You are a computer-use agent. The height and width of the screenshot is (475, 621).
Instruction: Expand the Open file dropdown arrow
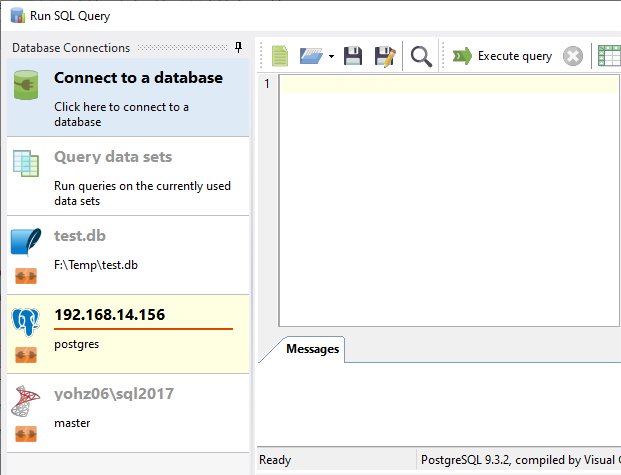click(x=331, y=56)
